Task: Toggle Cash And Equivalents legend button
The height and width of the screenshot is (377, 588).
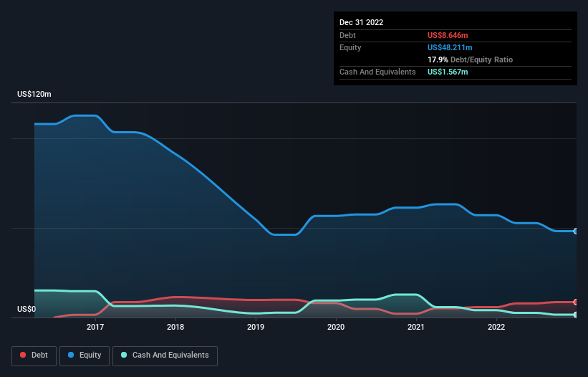Action: 165,355
